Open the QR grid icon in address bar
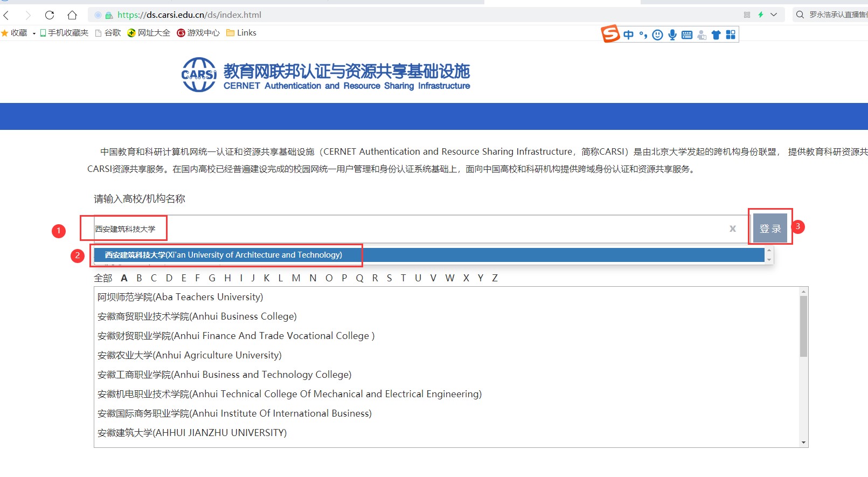 747,15
